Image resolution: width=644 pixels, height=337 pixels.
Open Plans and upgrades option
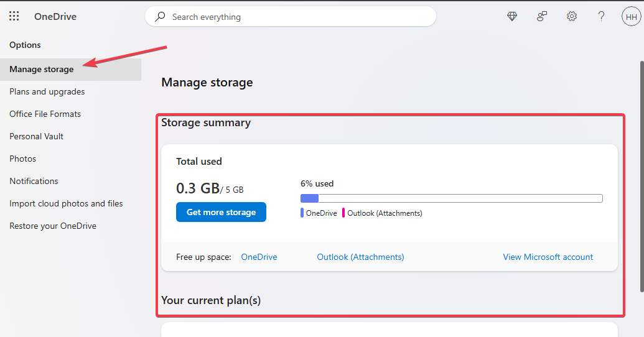coord(47,91)
